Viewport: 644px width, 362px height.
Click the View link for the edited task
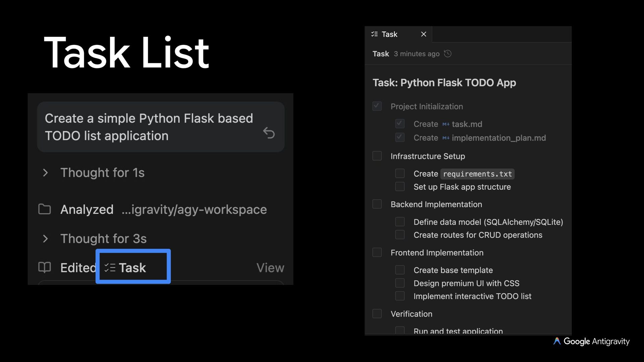(270, 267)
